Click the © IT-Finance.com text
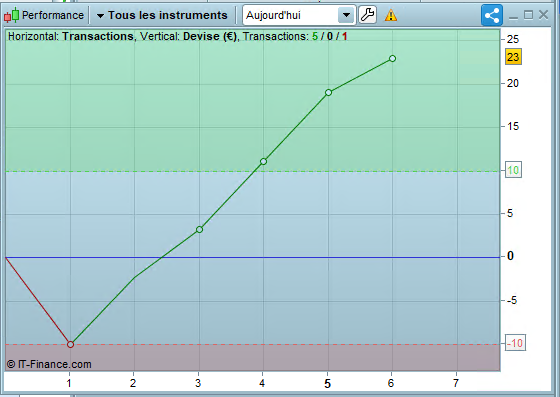The image size is (560, 397). tap(49, 364)
